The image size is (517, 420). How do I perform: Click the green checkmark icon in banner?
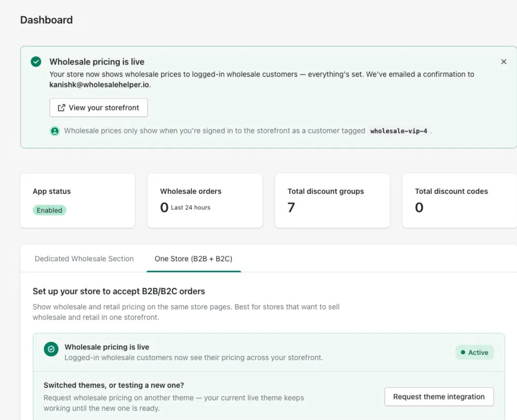click(x=36, y=62)
